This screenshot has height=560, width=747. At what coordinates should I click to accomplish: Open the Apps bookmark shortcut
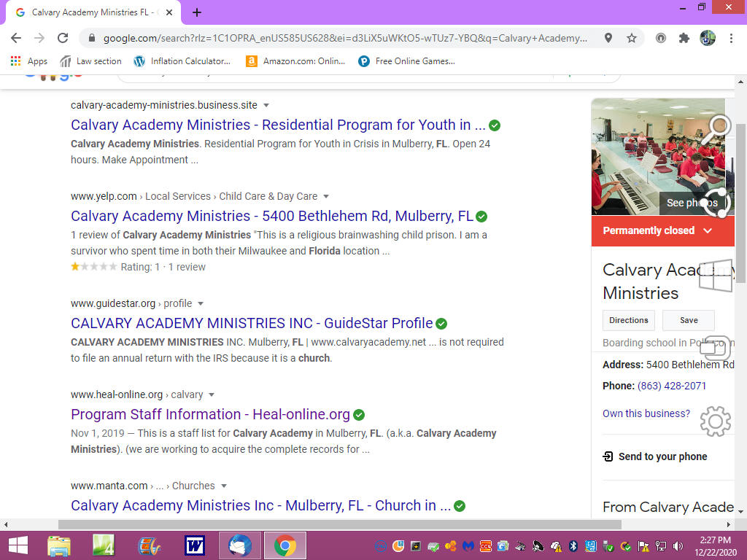pyautogui.click(x=29, y=61)
